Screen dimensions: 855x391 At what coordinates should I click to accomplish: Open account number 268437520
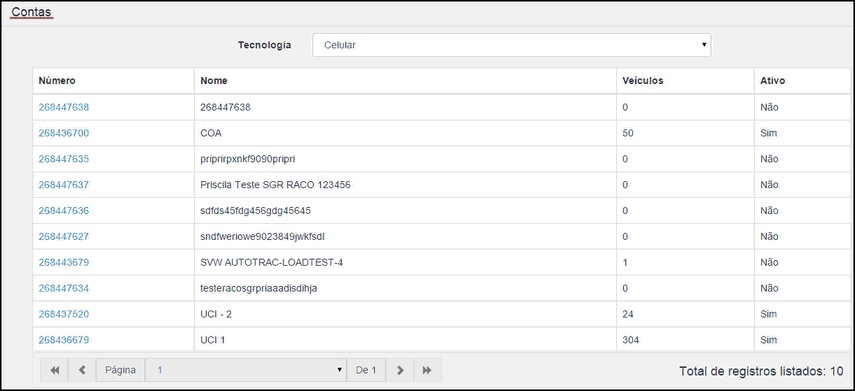(x=63, y=314)
